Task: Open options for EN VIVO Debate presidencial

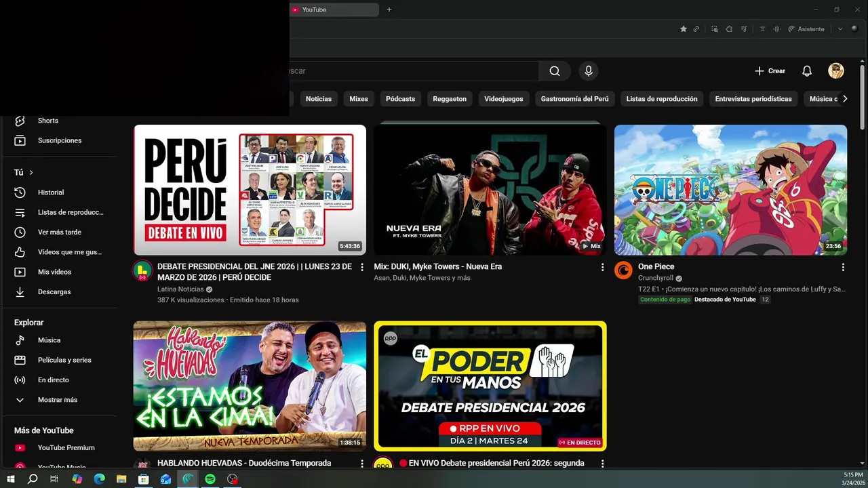Action: point(602,464)
